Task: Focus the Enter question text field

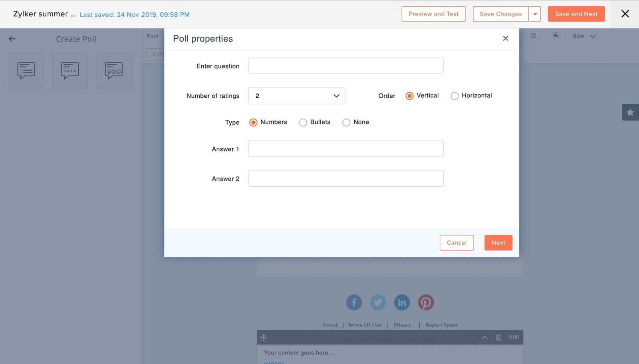Action: coord(346,66)
